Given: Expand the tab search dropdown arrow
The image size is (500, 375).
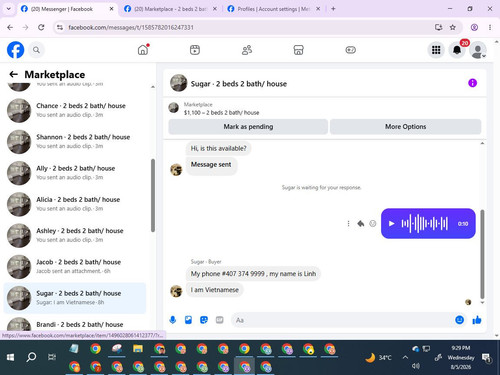Looking at the screenshot, I should [9, 9].
